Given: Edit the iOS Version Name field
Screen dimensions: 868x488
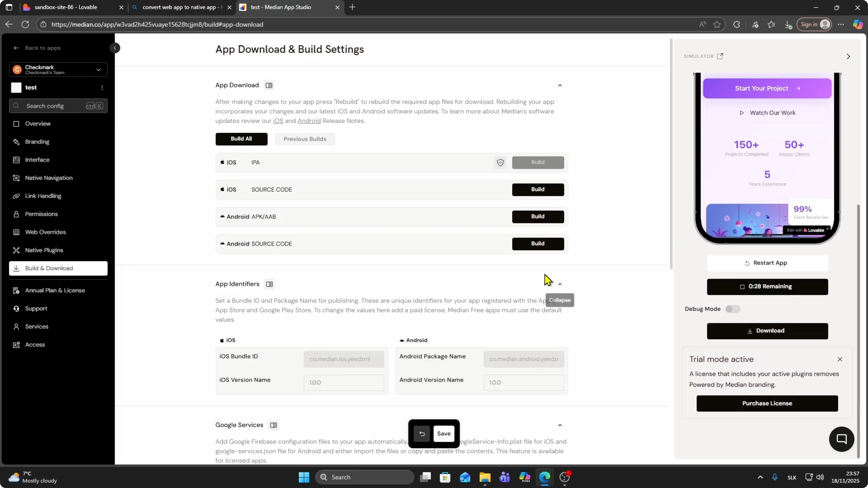Looking at the screenshot, I should (x=344, y=383).
